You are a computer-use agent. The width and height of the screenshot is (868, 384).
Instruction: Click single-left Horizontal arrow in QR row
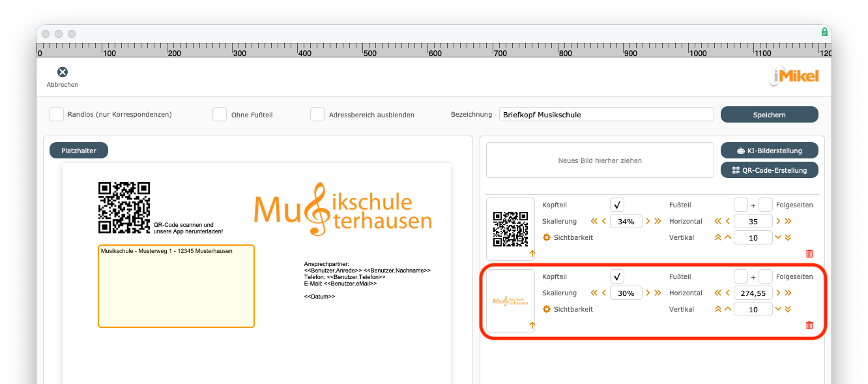[728, 221]
